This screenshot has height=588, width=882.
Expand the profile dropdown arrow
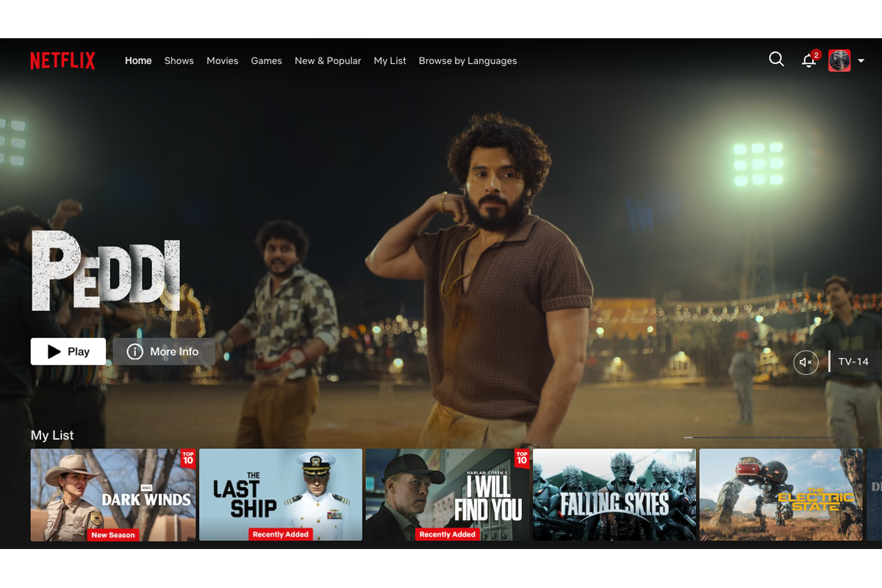(x=861, y=61)
